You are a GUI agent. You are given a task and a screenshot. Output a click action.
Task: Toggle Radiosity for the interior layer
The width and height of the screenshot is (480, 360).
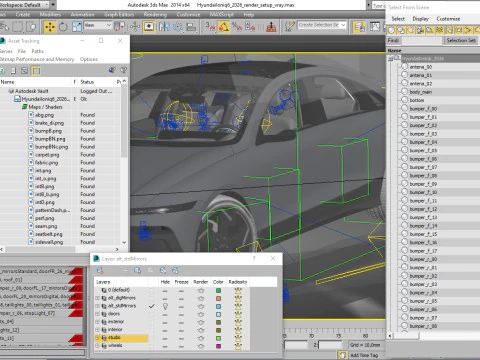pyautogui.click(x=238, y=330)
